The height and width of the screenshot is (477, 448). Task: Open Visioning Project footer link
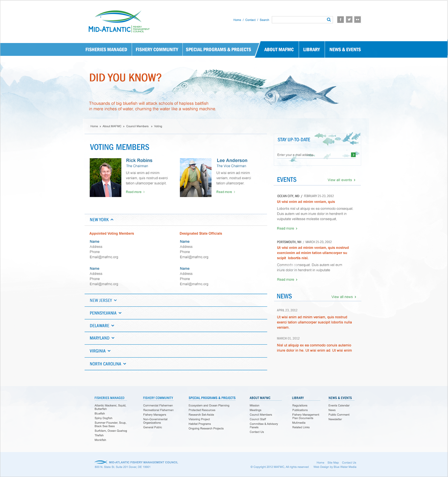click(199, 419)
